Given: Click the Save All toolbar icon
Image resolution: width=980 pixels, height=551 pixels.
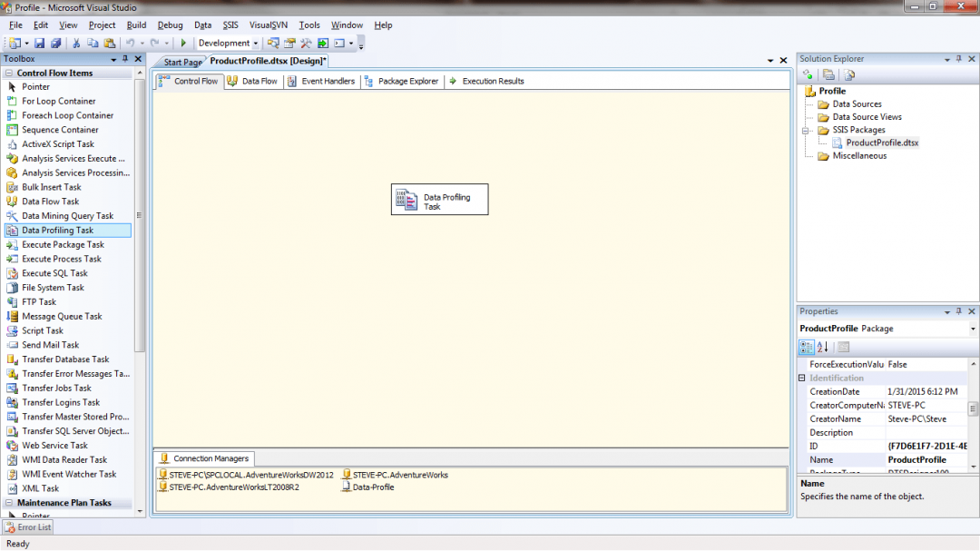Looking at the screenshot, I should [x=55, y=43].
